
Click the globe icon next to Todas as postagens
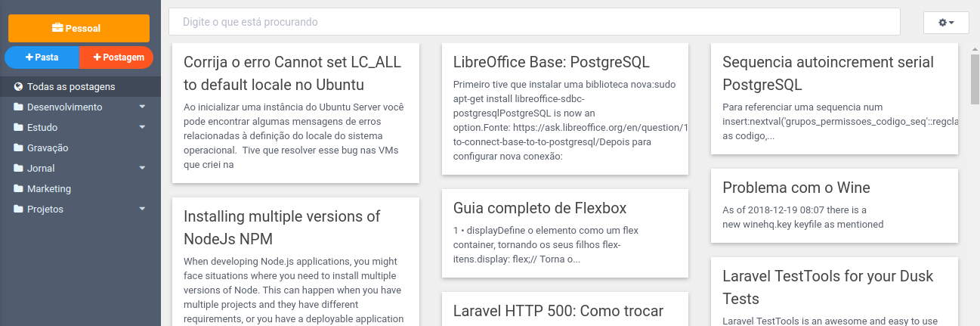click(x=18, y=86)
